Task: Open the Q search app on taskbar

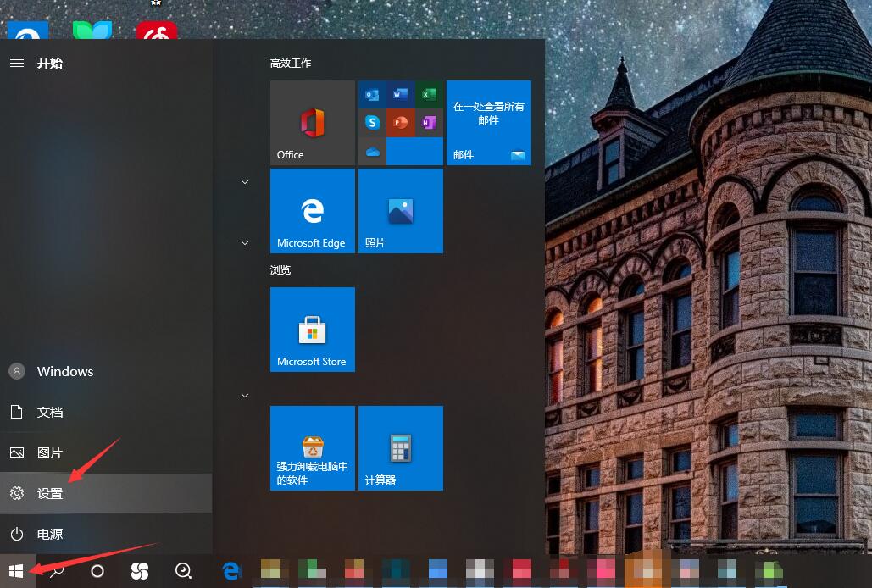Action: [x=183, y=571]
